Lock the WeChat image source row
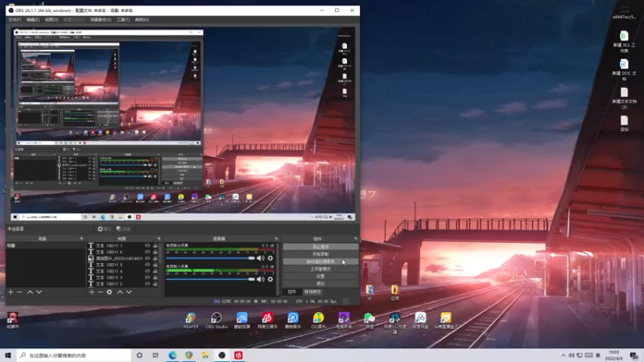This screenshot has width=644, height=362. 155,258
